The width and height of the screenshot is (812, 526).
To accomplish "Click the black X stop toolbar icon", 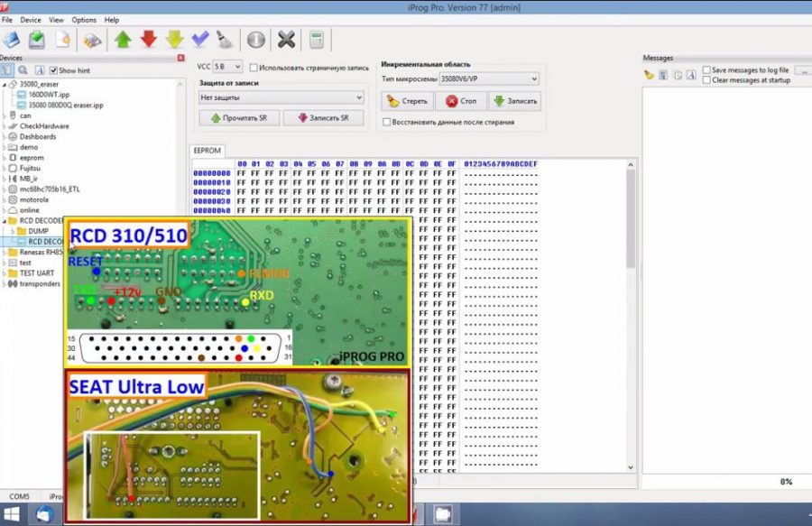I will (286, 40).
